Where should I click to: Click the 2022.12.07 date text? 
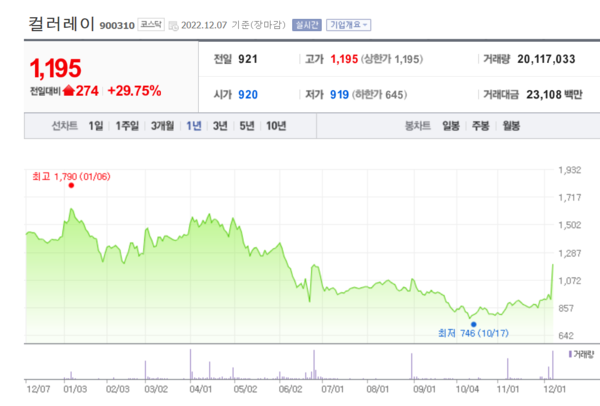[x=204, y=25]
